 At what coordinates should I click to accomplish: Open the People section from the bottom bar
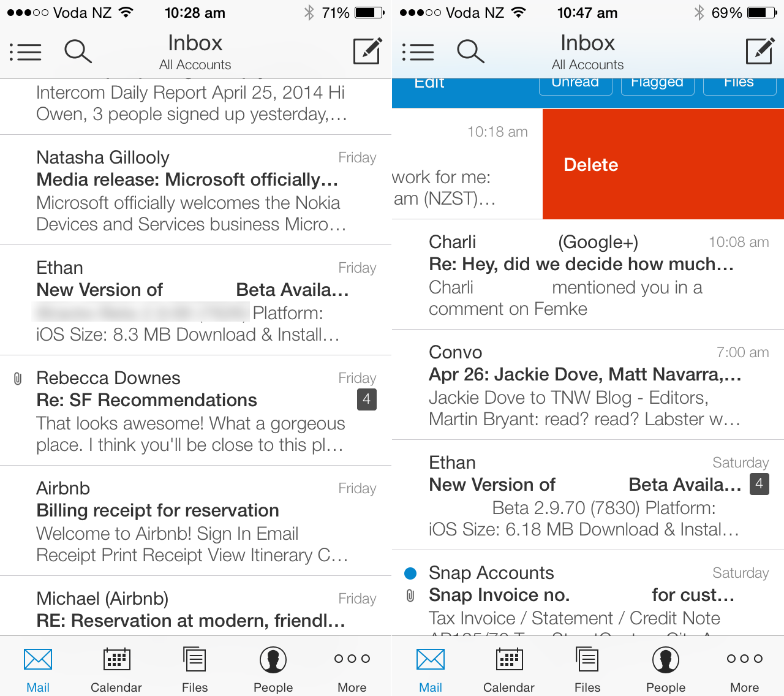pyautogui.click(x=273, y=668)
